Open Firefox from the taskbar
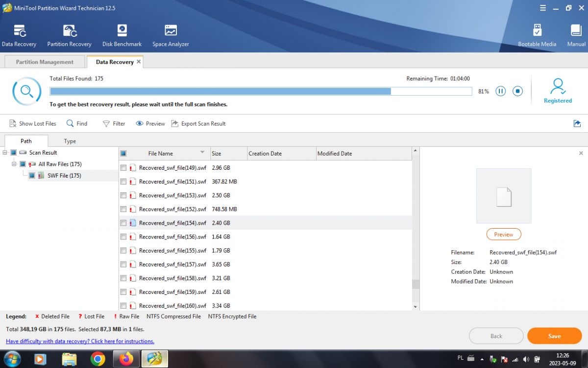This screenshot has width=588, height=368. [x=126, y=359]
